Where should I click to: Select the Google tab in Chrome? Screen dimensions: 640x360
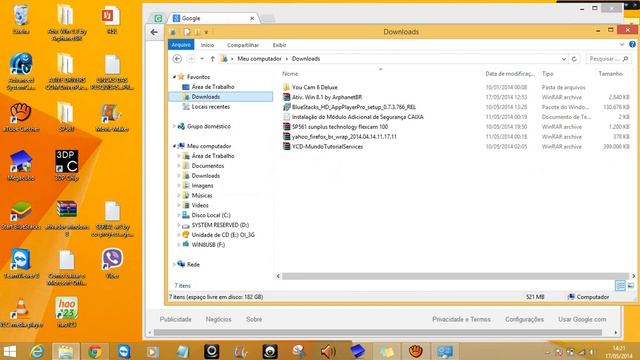click(213, 18)
